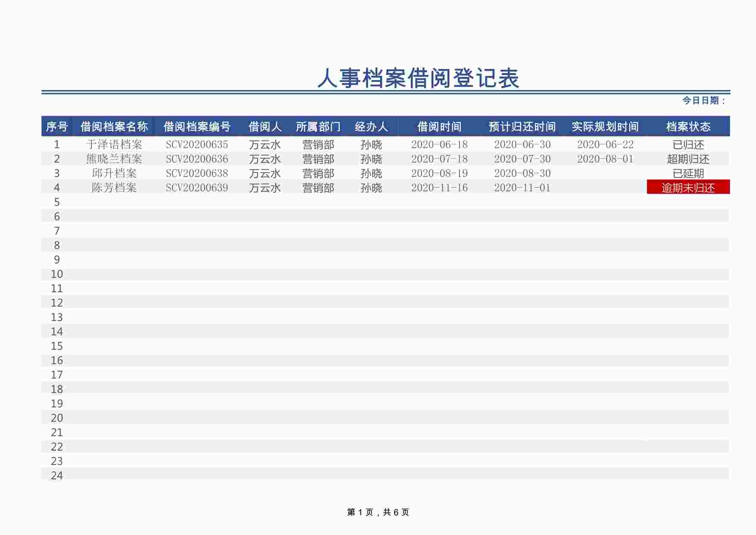Click 营销部 in the 于泽语档案 row
The width and height of the screenshot is (756, 535).
click(x=318, y=145)
